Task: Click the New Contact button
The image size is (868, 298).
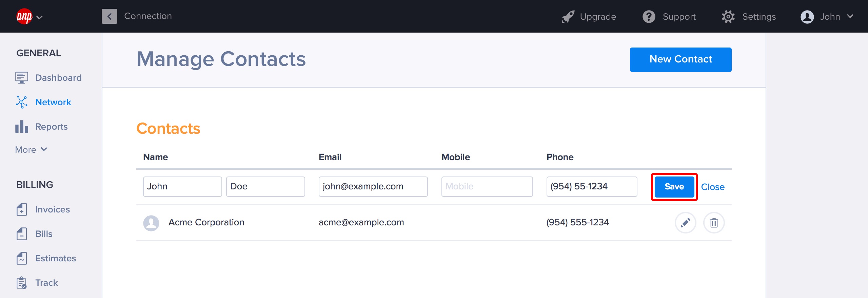Action: (x=680, y=59)
